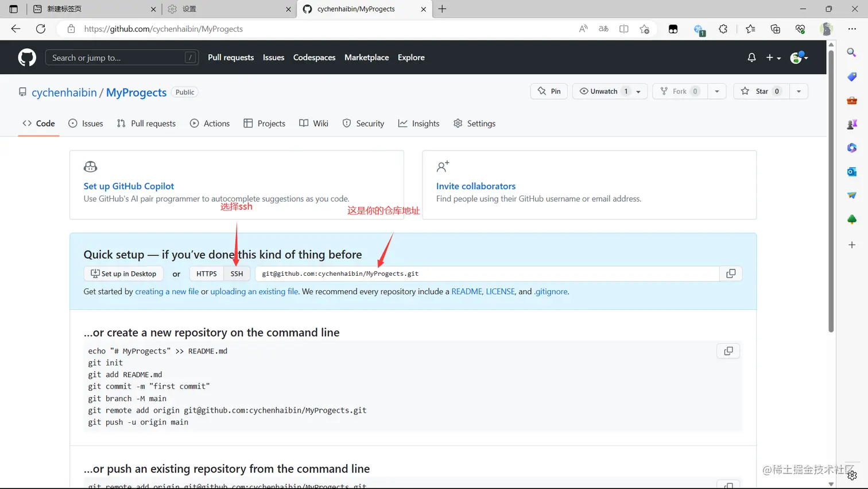Open the favorites list icon
This screenshot has width=868, height=489.
click(x=750, y=29)
